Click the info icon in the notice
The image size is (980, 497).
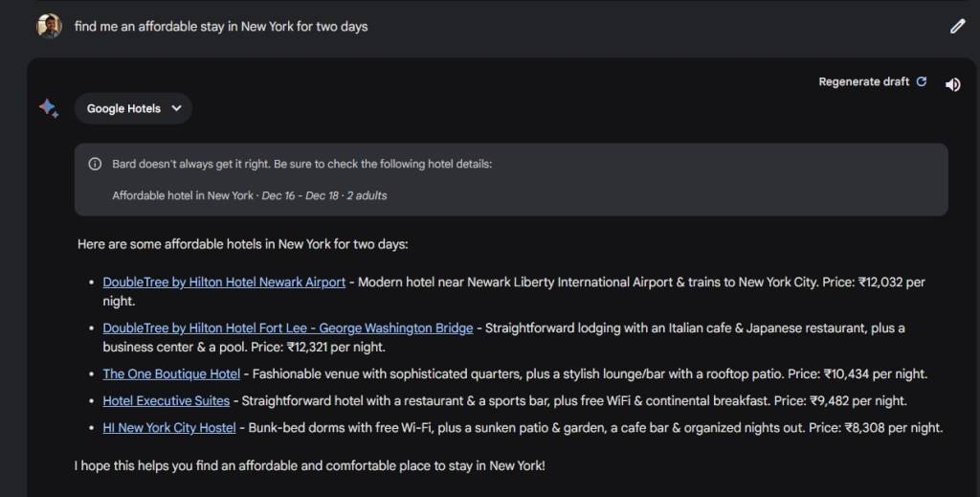[x=95, y=164]
